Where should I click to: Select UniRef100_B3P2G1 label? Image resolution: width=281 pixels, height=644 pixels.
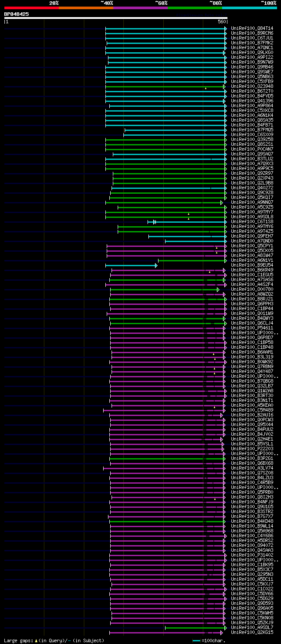click(252, 458)
